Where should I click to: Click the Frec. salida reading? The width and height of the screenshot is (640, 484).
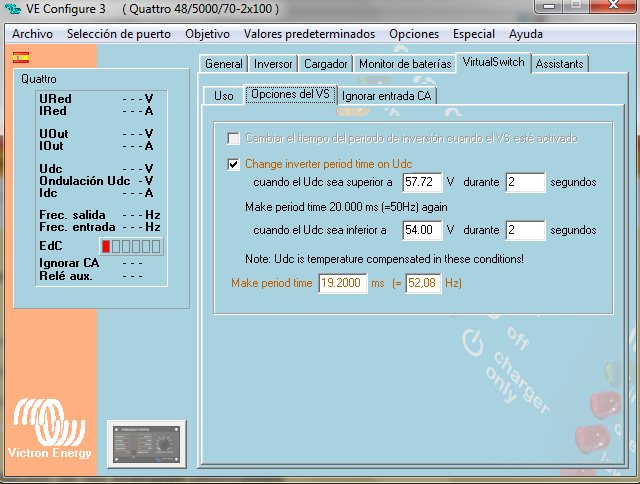[x=141, y=215]
